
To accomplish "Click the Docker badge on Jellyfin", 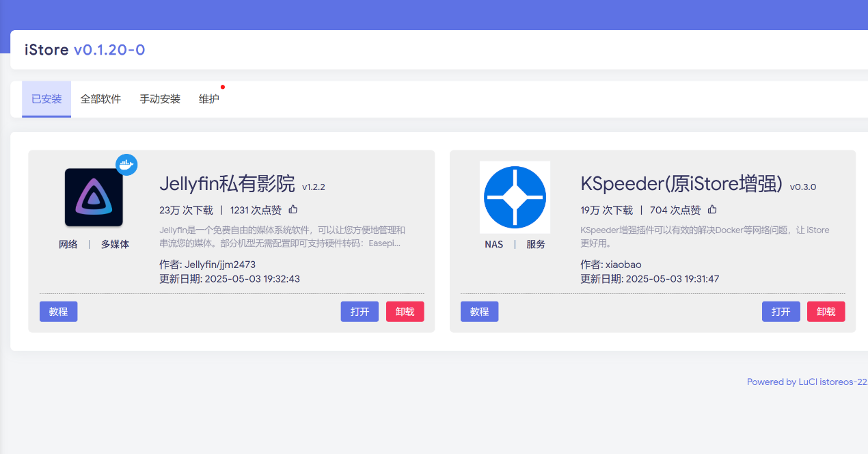I will pos(126,165).
